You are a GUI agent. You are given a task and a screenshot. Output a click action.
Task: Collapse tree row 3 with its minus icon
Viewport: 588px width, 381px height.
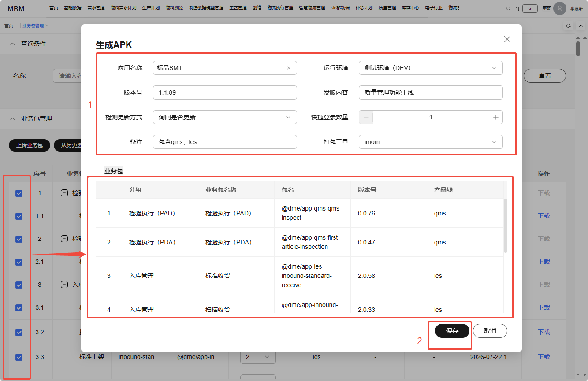tap(64, 285)
